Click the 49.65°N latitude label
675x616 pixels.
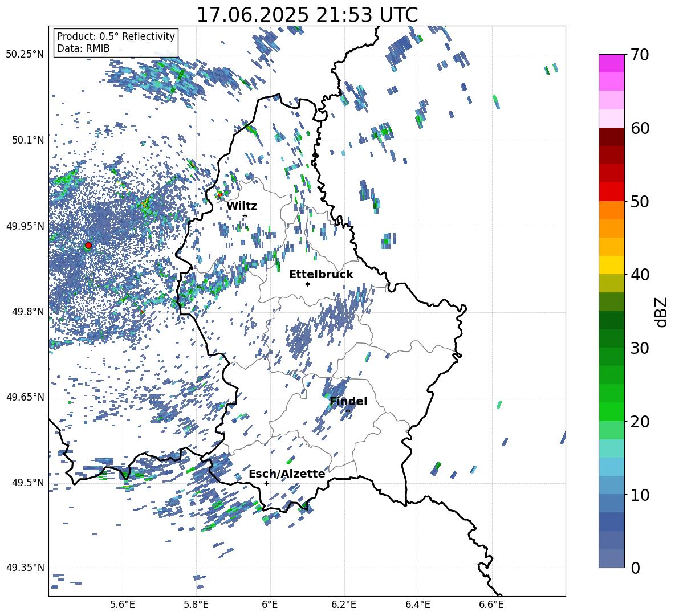[25, 397]
